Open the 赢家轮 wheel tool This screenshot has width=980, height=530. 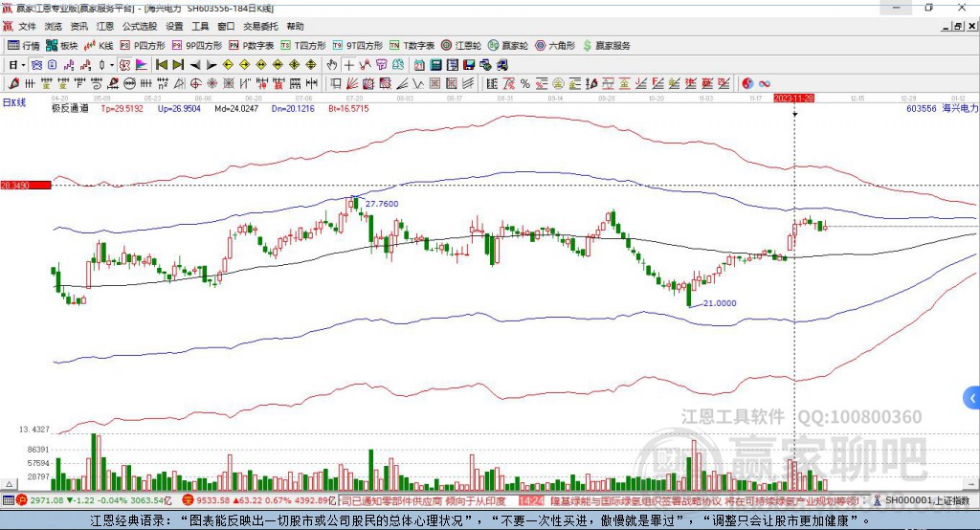(508, 46)
